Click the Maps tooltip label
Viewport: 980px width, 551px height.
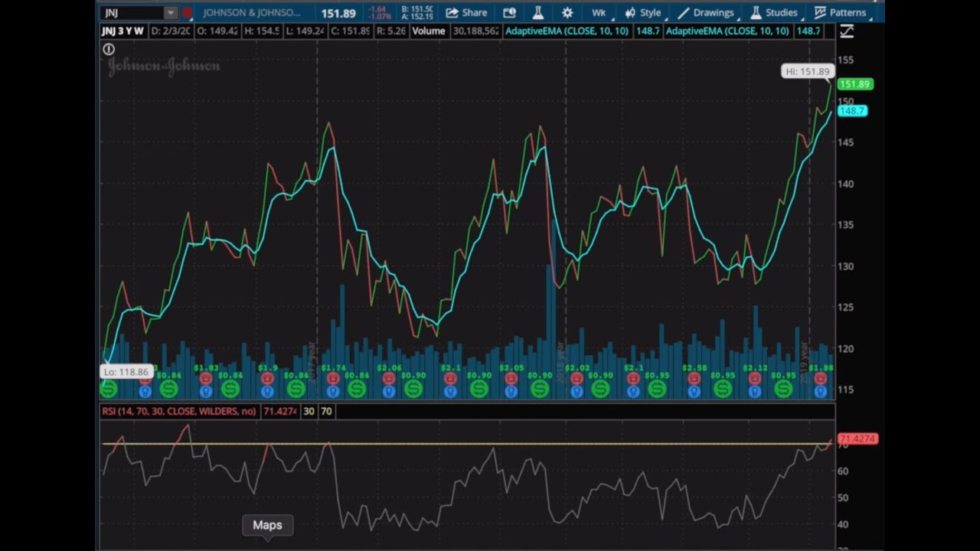point(267,525)
